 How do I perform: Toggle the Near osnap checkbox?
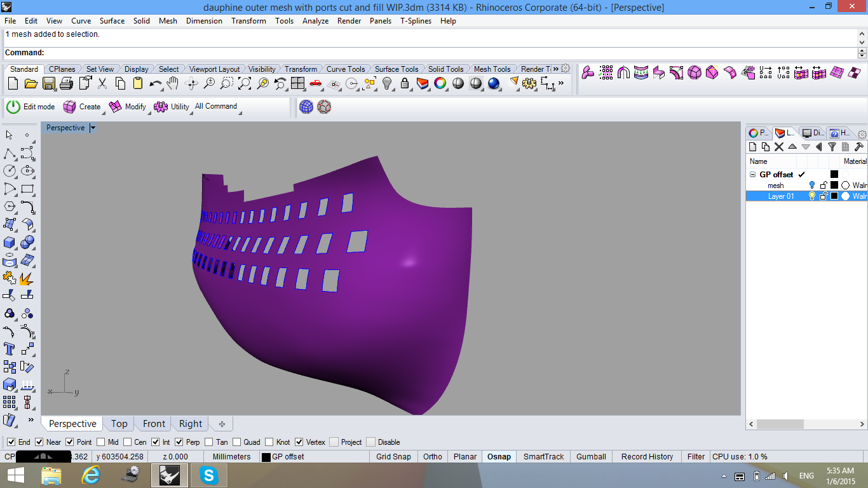pos(39,442)
